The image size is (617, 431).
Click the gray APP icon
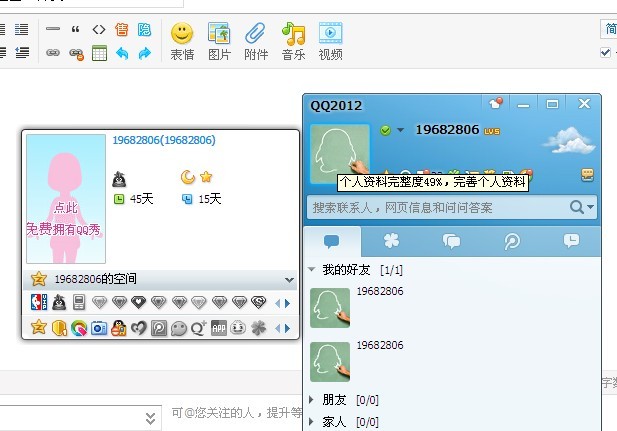click(219, 328)
